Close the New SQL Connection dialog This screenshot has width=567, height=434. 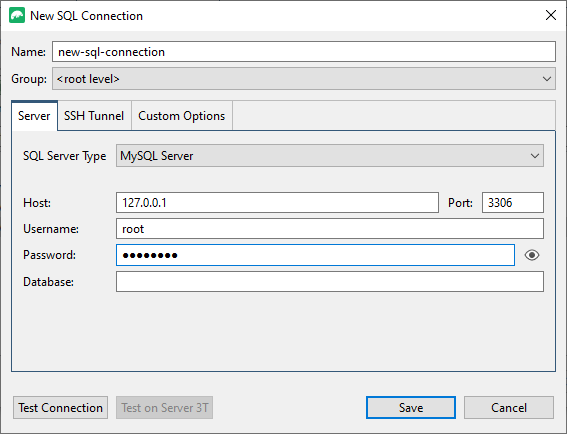click(x=551, y=15)
